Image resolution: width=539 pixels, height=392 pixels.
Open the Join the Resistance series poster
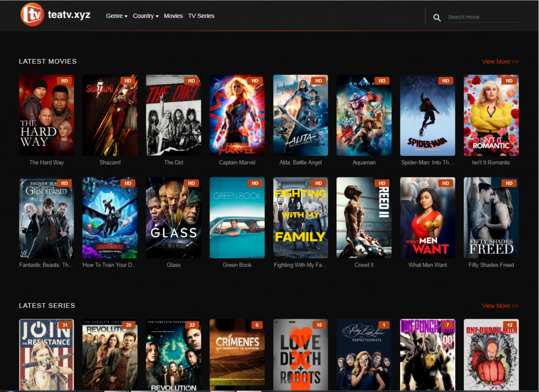point(46,355)
